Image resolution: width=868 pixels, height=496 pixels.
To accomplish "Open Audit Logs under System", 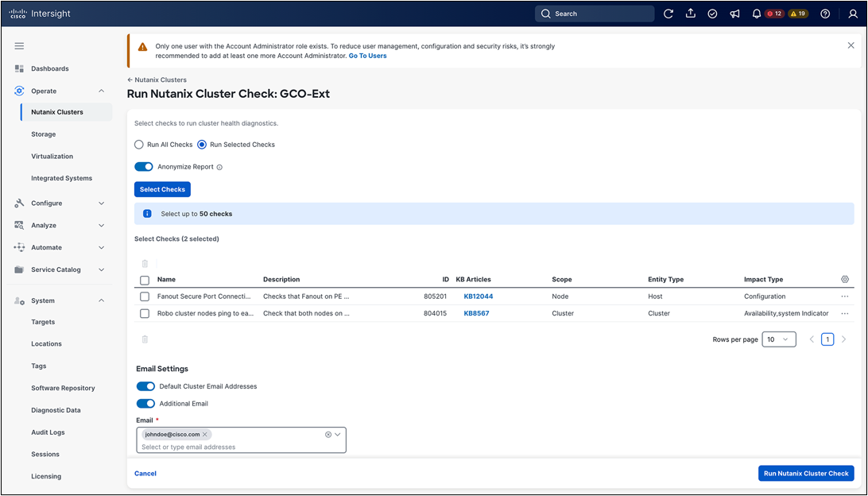I will tap(48, 432).
